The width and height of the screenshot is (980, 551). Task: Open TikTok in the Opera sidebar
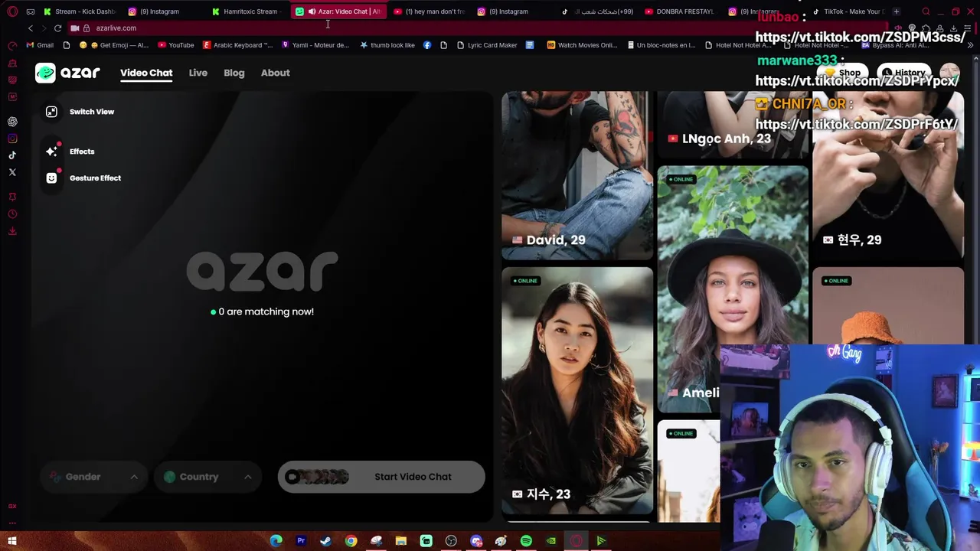(12, 155)
